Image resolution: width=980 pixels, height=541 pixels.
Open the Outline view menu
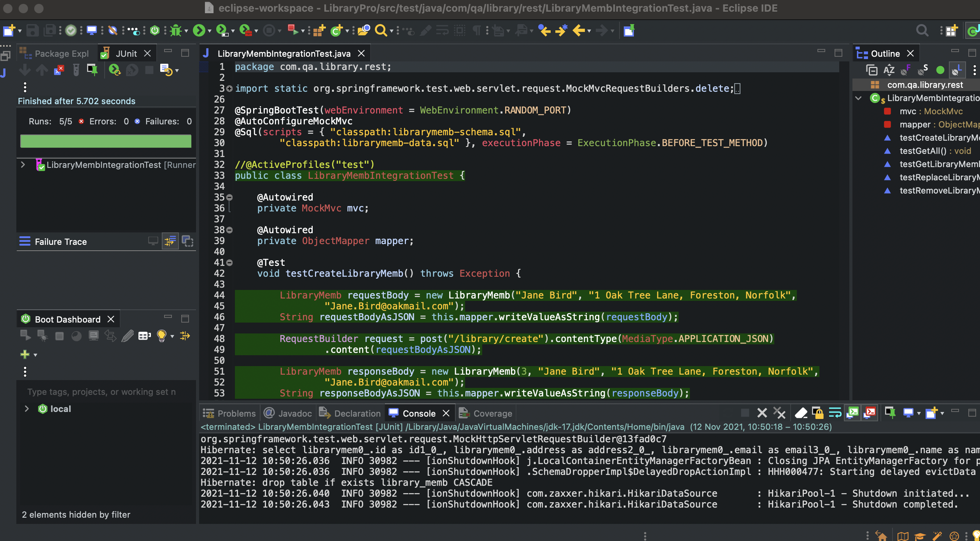click(974, 70)
